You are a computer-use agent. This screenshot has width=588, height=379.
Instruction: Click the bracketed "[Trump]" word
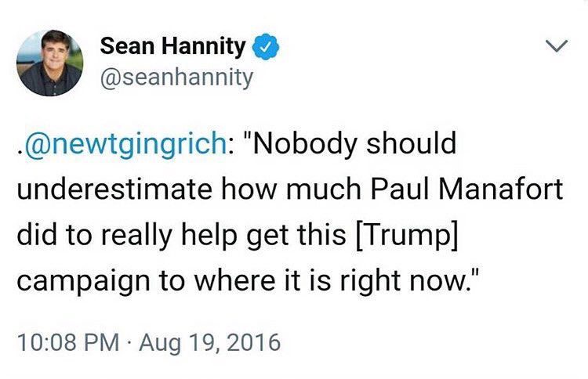tap(406, 236)
